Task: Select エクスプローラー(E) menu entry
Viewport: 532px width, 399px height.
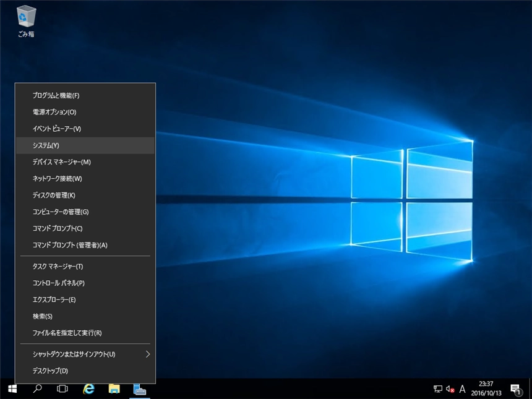Action: click(85, 299)
